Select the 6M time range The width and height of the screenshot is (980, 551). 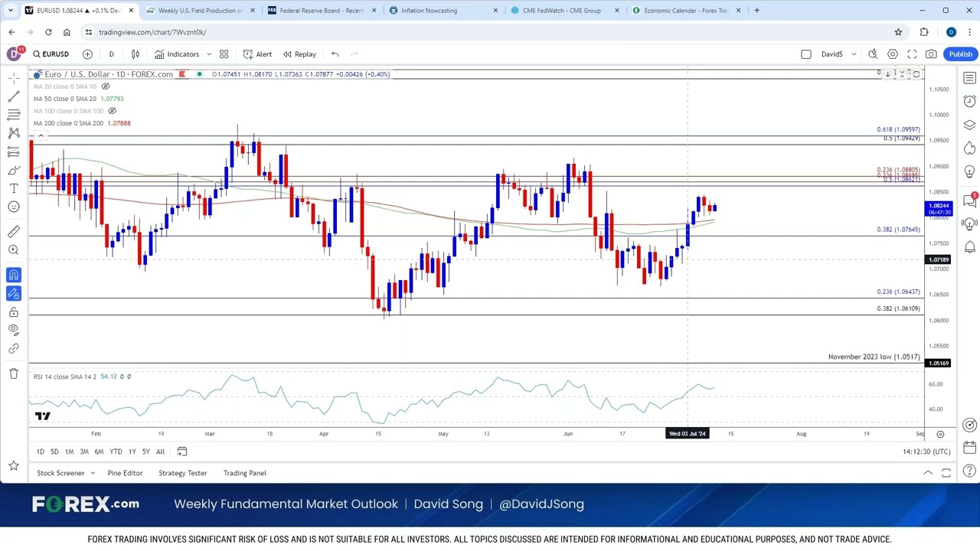(x=99, y=452)
